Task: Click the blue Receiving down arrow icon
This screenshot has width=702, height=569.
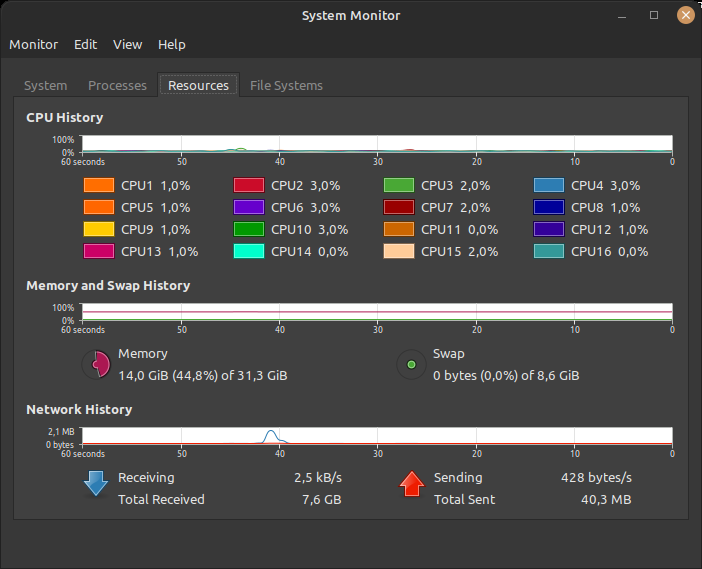Action: tap(95, 484)
